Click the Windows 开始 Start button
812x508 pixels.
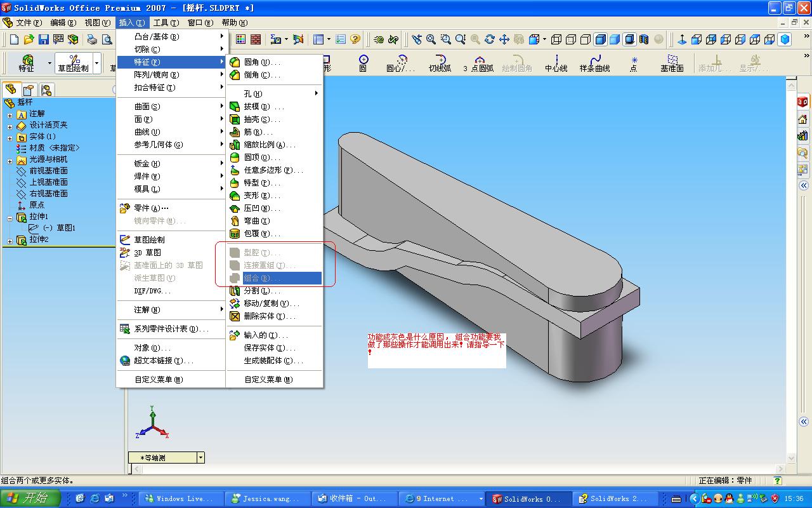click(30, 498)
